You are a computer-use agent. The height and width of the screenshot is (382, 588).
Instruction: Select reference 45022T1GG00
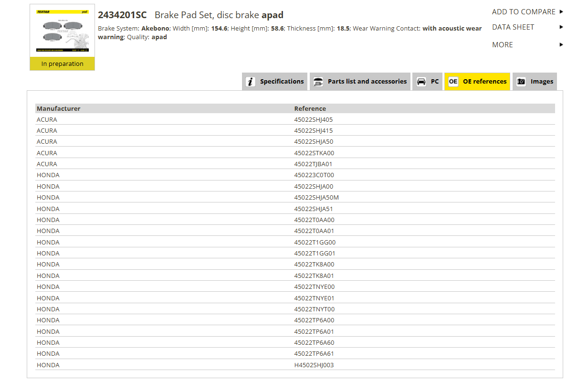pyautogui.click(x=315, y=242)
